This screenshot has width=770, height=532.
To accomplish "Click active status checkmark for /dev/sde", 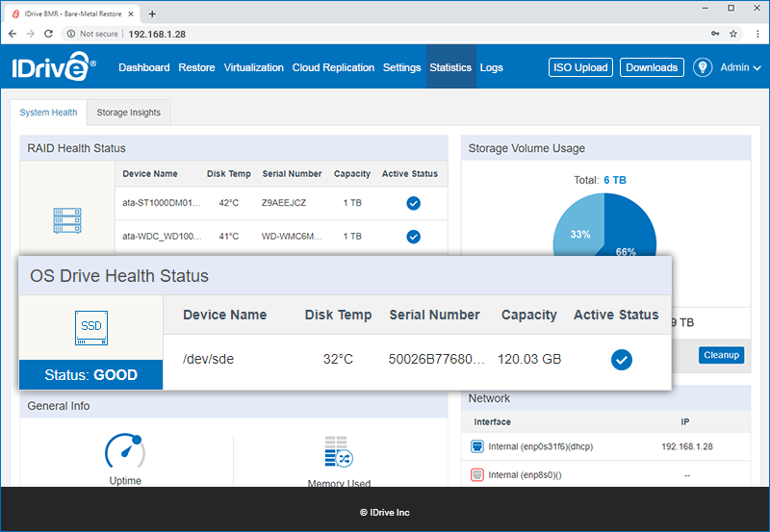I will (621, 359).
